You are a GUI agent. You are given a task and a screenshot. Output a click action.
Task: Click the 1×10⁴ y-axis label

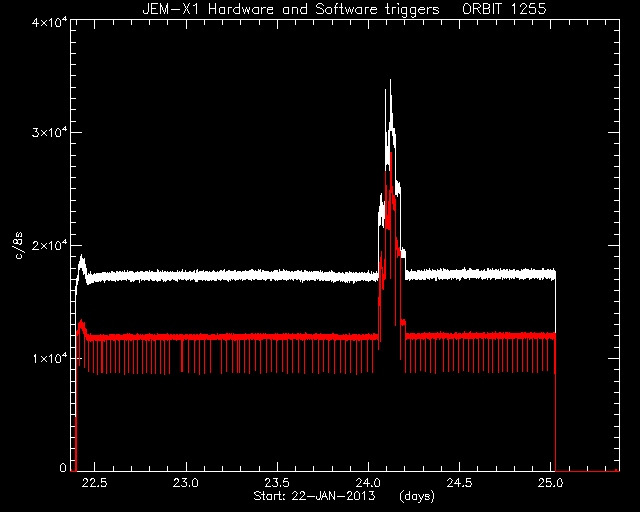[49, 358]
